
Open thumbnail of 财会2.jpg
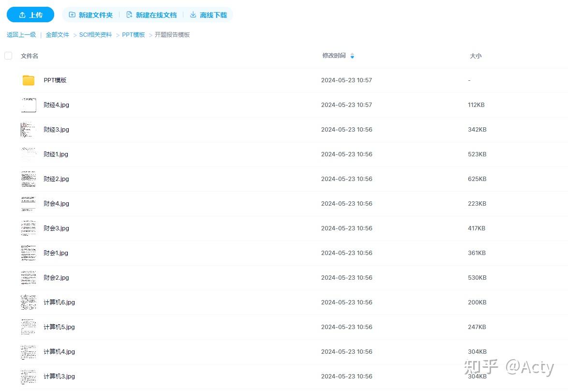(x=29, y=277)
